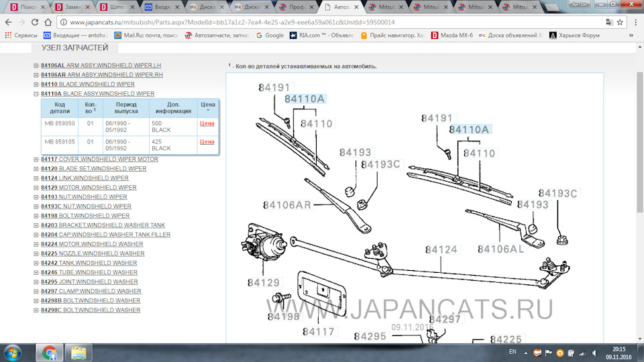
Task: Open the Google bookmark
Action: coord(270,36)
